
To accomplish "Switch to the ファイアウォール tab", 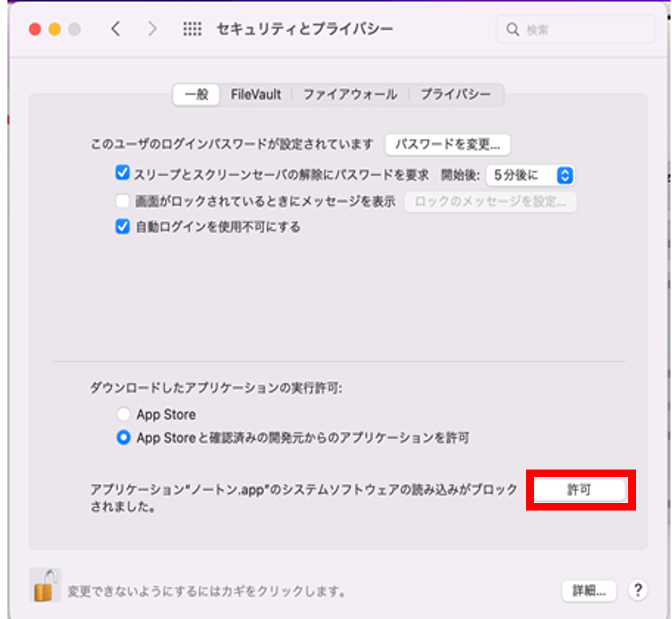I will point(350,94).
